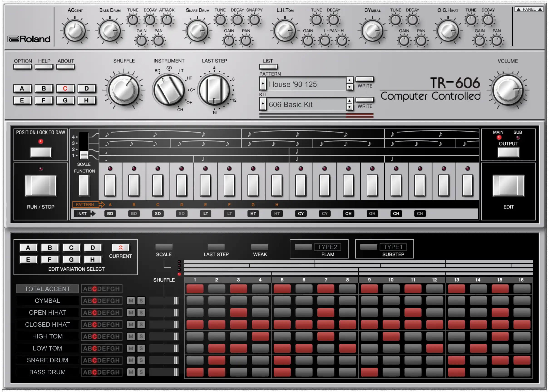The image size is (549, 392).
Task: Click the LIST button above the PATTERN field
Action: [x=268, y=67]
